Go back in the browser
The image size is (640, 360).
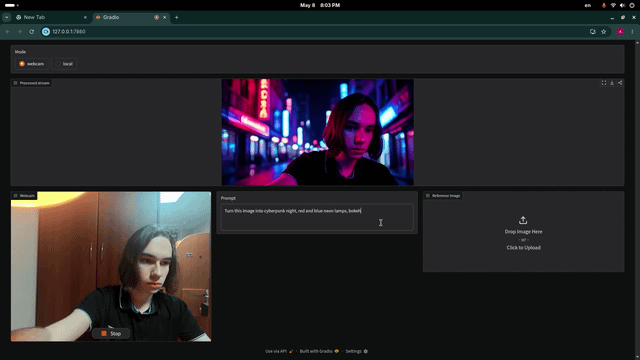(8, 31)
